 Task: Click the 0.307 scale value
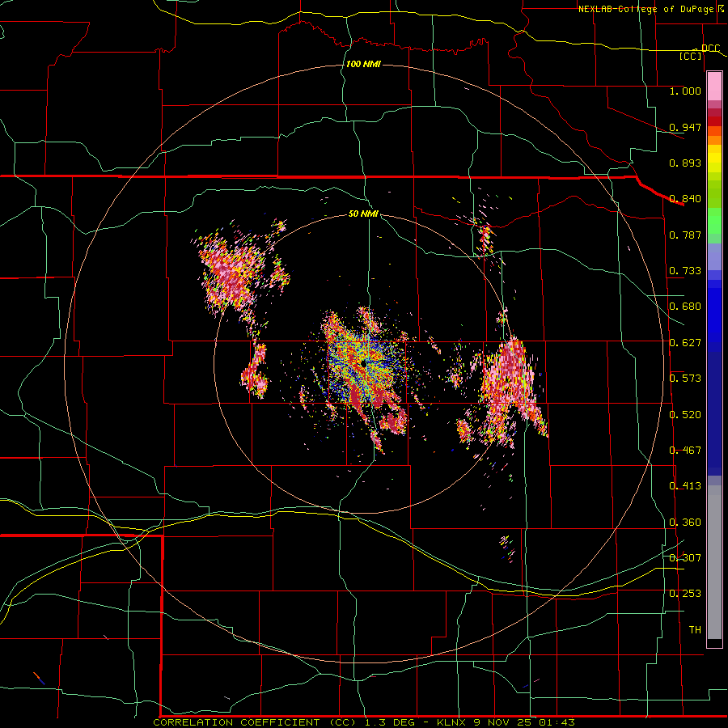click(x=685, y=558)
